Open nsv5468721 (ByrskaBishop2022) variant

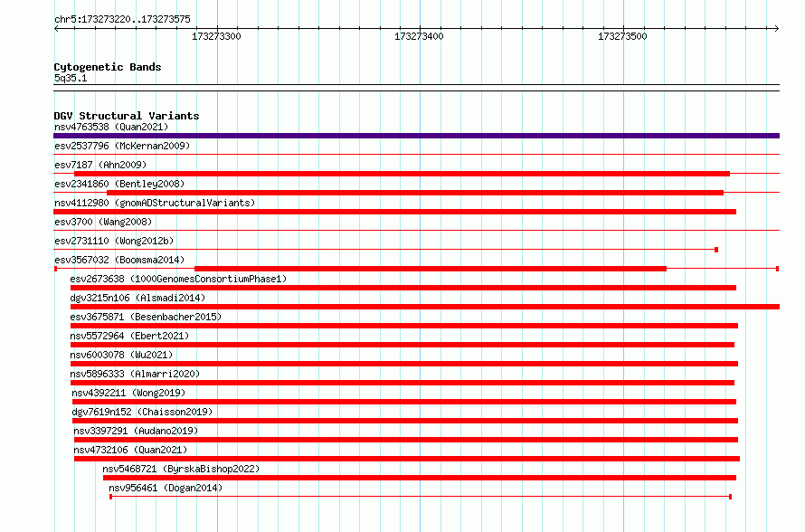tap(181, 469)
